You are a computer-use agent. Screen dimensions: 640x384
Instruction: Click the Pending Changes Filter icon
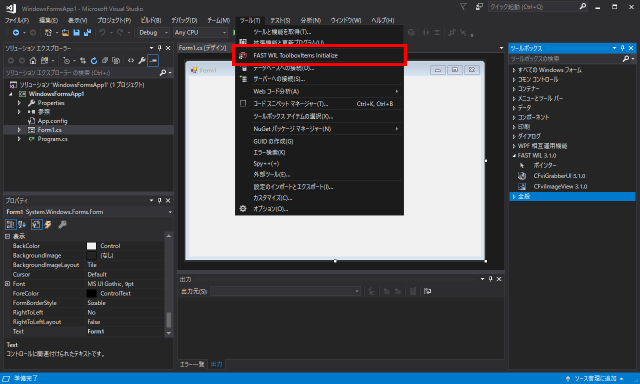coord(66,60)
